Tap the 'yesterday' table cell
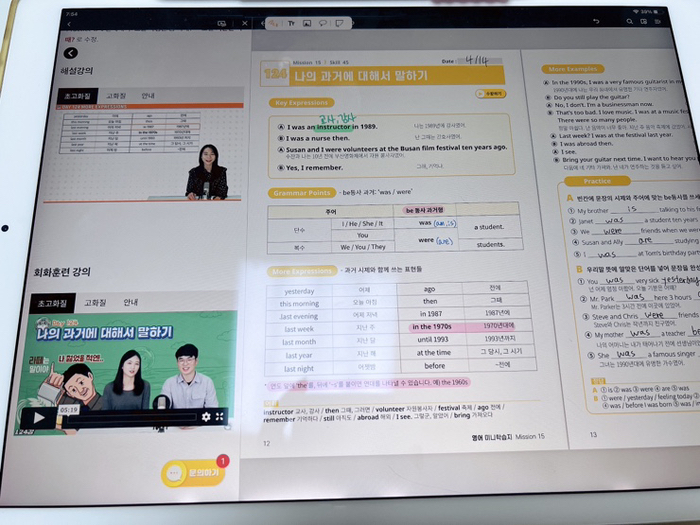The width and height of the screenshot is (700, 525). click(299, 291)
